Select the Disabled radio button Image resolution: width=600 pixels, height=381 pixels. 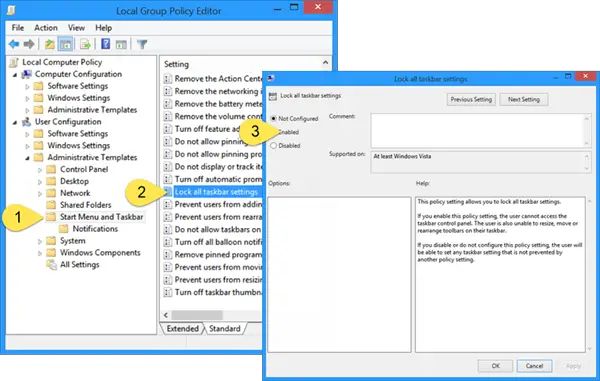(x=273, y=145)
